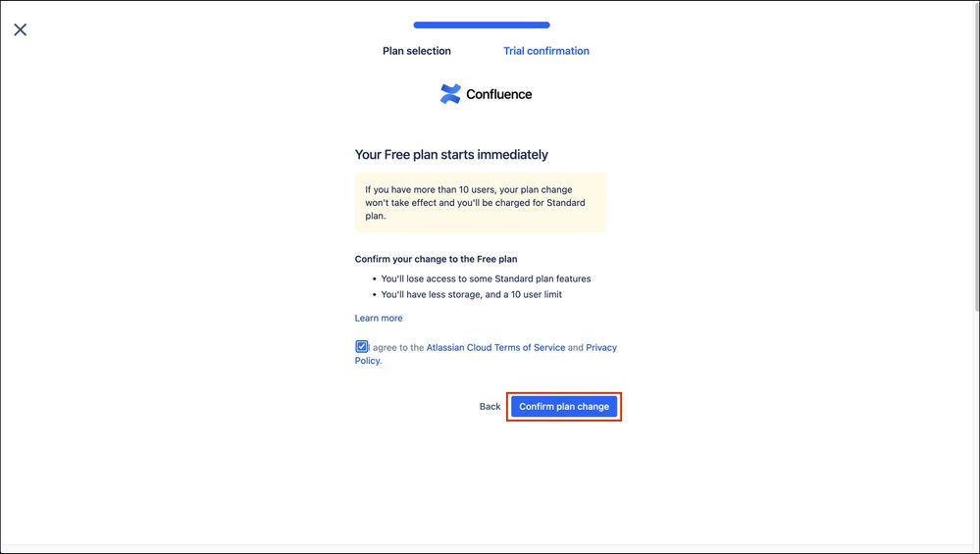Click the Back button
The height and width of the screenshot is (554, 980).
490,407
